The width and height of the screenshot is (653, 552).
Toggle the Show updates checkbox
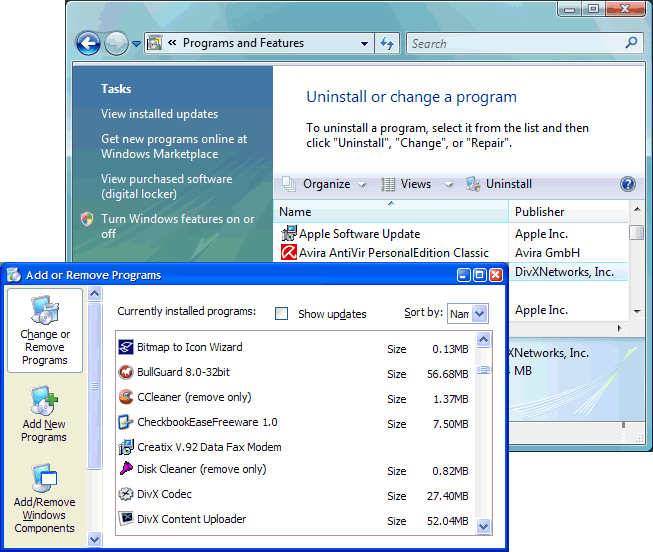pos(282,314)
